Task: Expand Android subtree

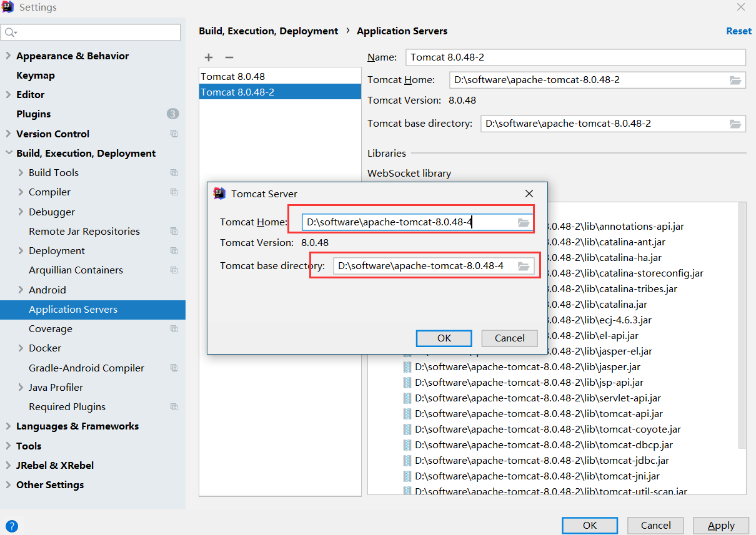Action: 21,290
